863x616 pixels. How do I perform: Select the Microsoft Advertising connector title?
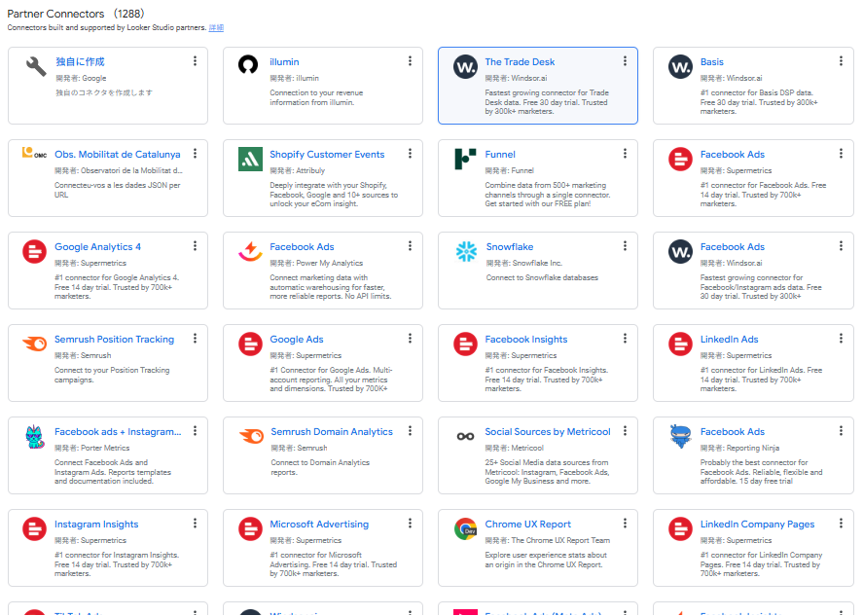tap(319, 525)
